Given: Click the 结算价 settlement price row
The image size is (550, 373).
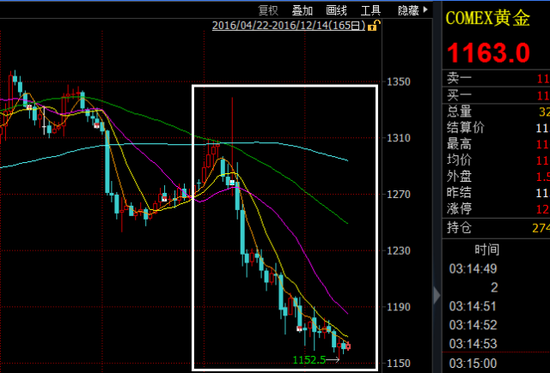Looking at the screenshot, I should pos(496,128).
